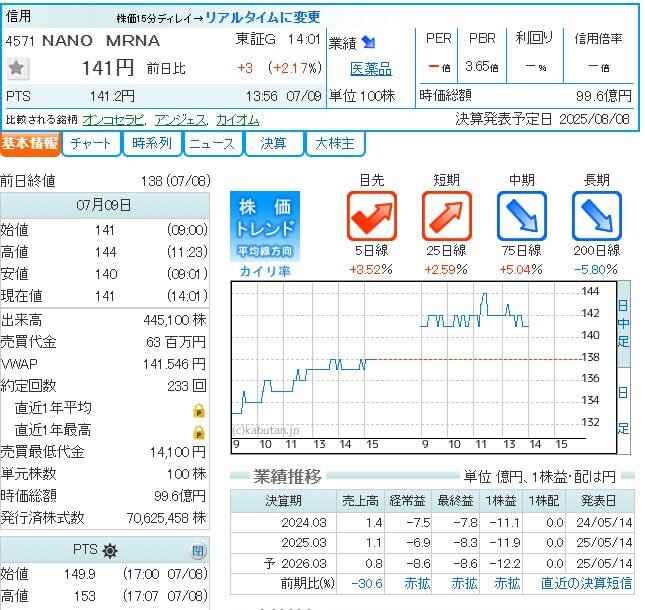Select VWAP value 141.546 円
The height and width of the screenshot is (610, 645).
pos(174,364)
